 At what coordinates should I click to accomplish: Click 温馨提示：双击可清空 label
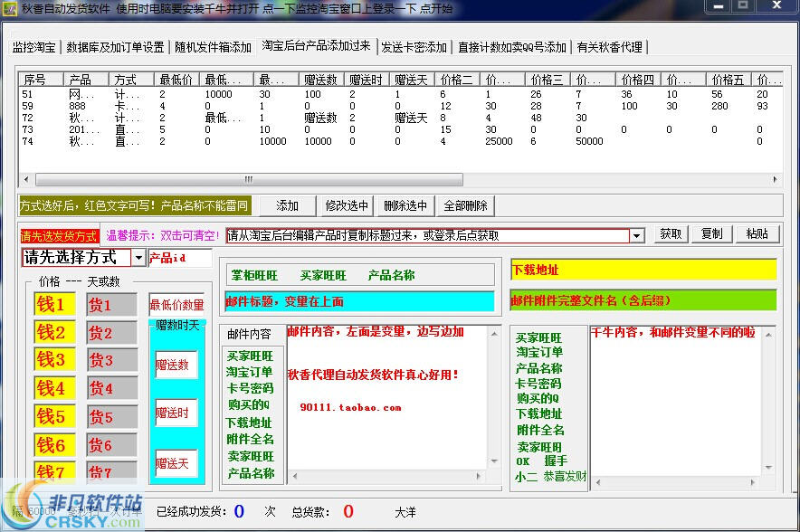pyautogui.click(x=162, y=235)
